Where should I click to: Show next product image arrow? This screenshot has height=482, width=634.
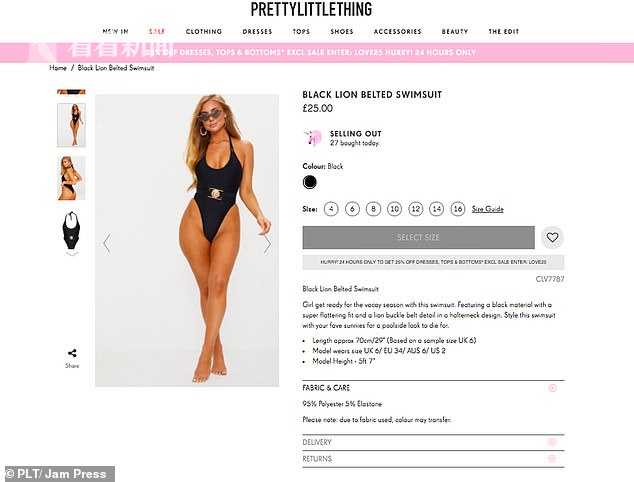(267, 243)
